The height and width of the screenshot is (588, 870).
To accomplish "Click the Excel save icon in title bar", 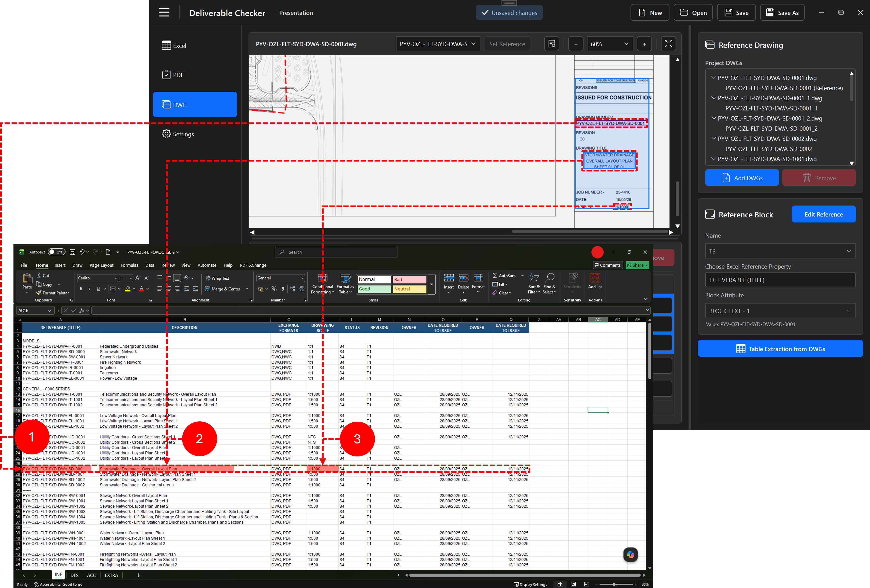I will tap(73, 252).
